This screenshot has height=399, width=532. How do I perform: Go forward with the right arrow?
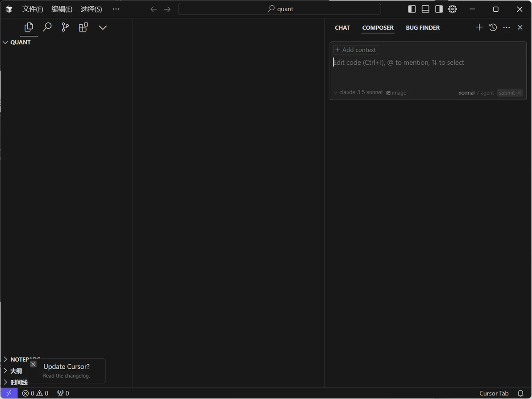[x=167, y=9]
